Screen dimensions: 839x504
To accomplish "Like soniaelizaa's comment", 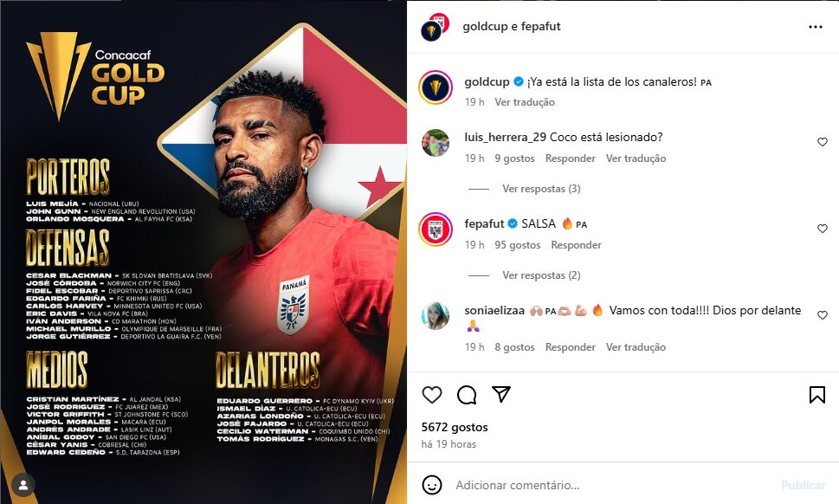I will click(x=823, y=315).
